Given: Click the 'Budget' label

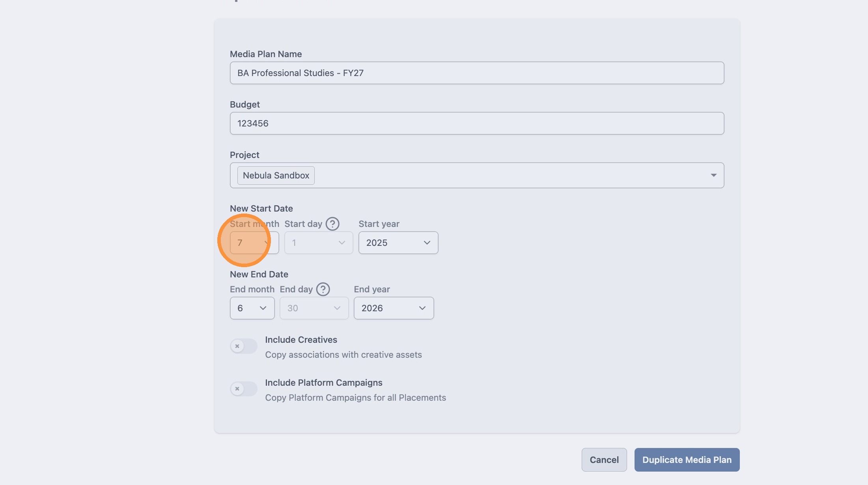Looking at the screenshot, I should [245, 104].
